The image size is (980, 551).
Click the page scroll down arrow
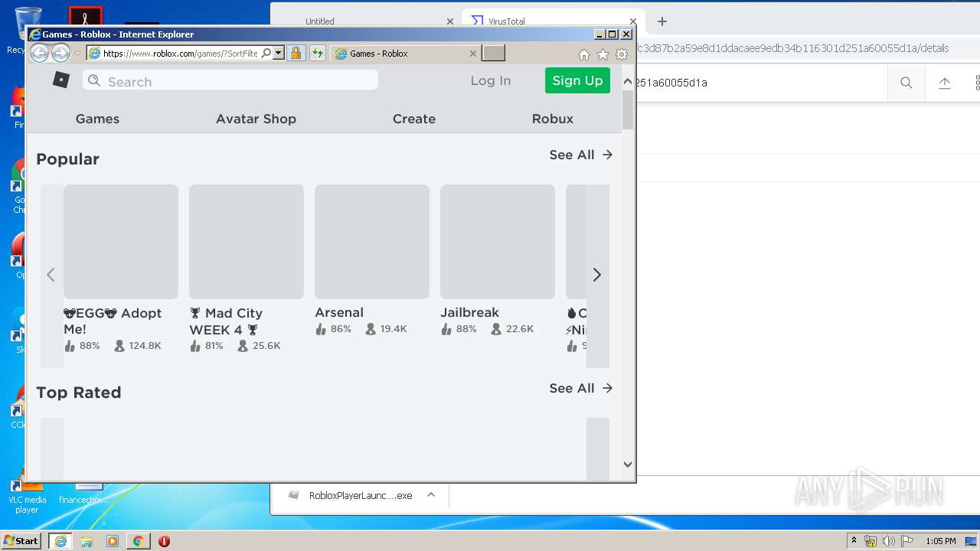[628, 464]
